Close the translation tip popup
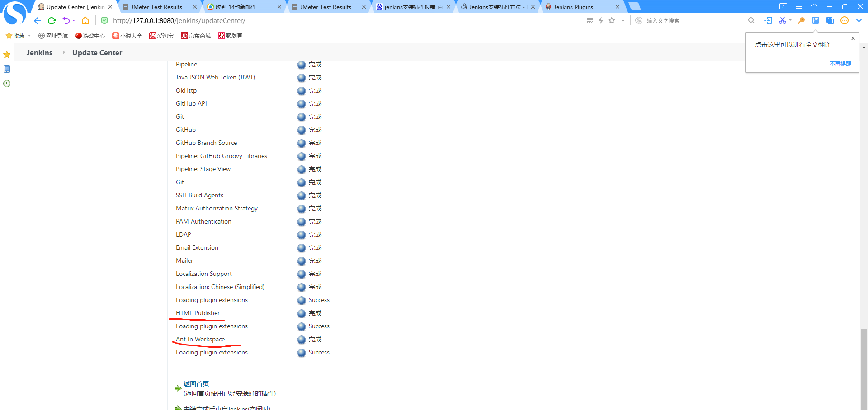This screenshot has width=868, height=410. click(x=853, y=38)
